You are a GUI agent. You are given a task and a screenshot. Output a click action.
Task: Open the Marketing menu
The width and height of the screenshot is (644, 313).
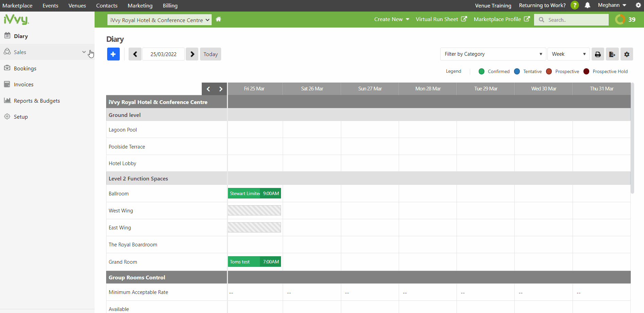[x=140, y=5]
